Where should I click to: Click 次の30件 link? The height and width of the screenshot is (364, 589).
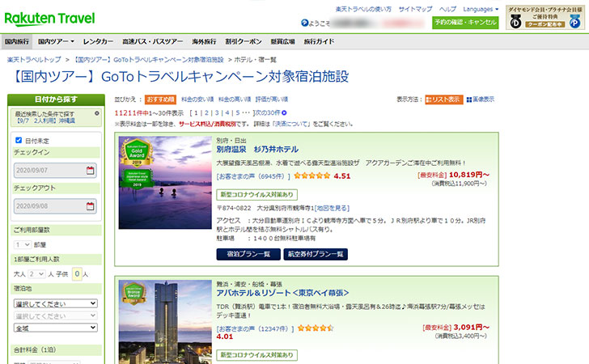pyautogui.click(x=269, y=112)
